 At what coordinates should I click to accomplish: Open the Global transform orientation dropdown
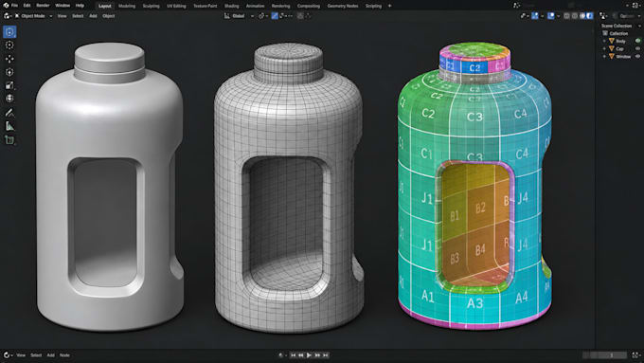pyautogui.click(x=240, y=16)
